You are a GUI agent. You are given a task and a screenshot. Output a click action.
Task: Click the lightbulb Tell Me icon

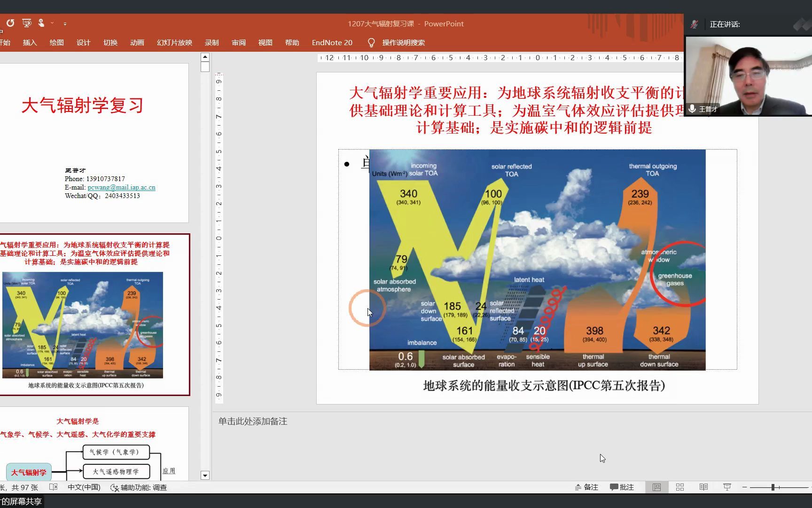click(371, 43)
